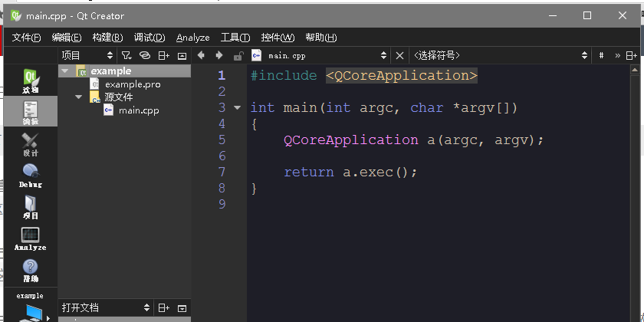Open the 文件(F) menu

[26, 38]
